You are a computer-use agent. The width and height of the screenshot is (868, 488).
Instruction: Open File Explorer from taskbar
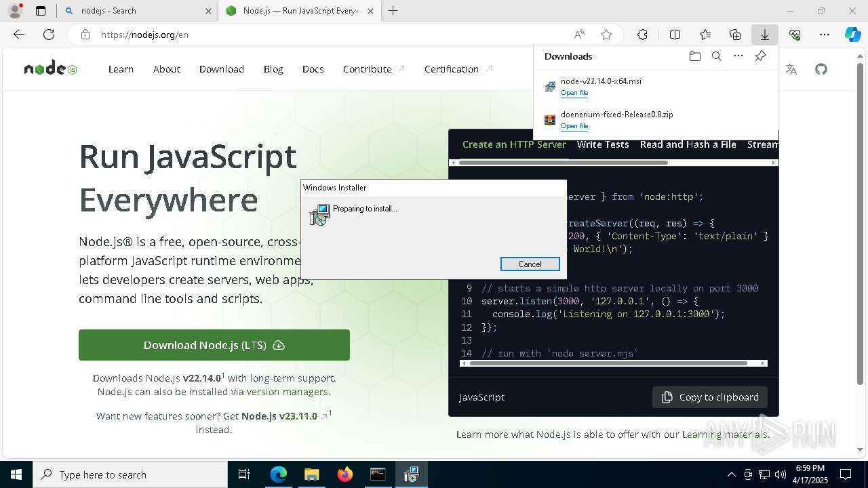tap(311, 474)
